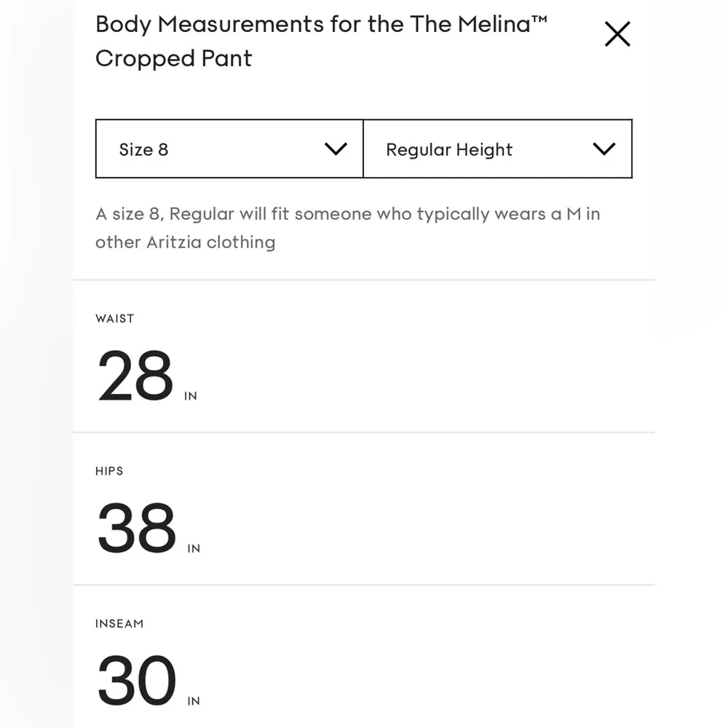Click the chevron arrow beside Regular Height
The width and height of the screenshot is (728, 728).
click(604, 149)
